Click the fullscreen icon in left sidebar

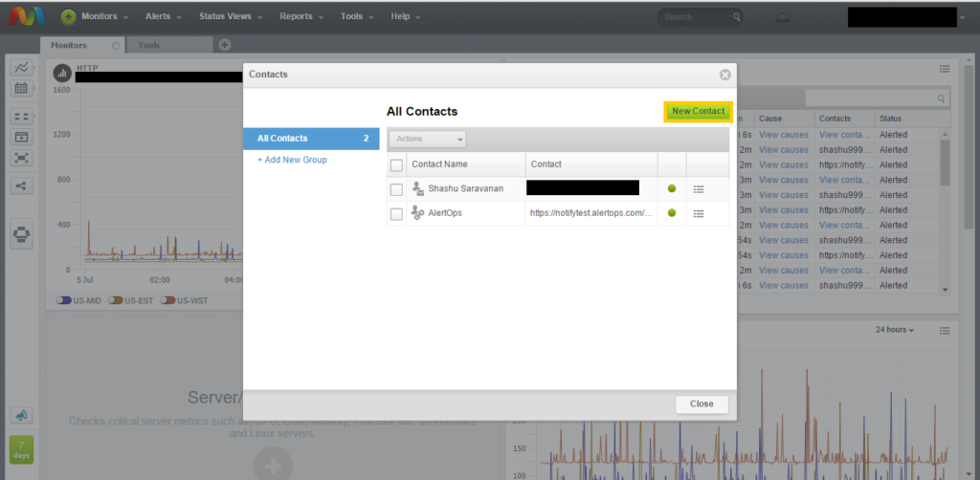tap(21, 158)
